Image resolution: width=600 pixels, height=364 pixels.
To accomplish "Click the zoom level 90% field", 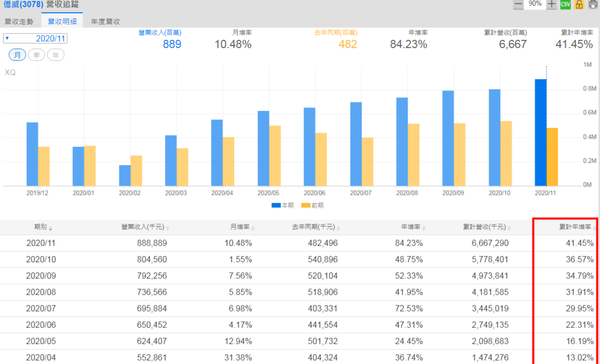I will click(534, 4).
